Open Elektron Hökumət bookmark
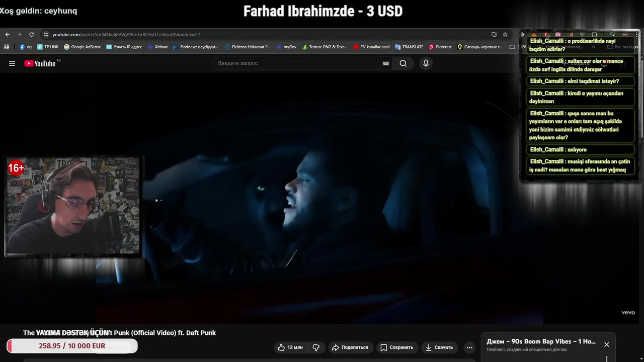This screenshot has height=362, width=644. coord(248,47)
